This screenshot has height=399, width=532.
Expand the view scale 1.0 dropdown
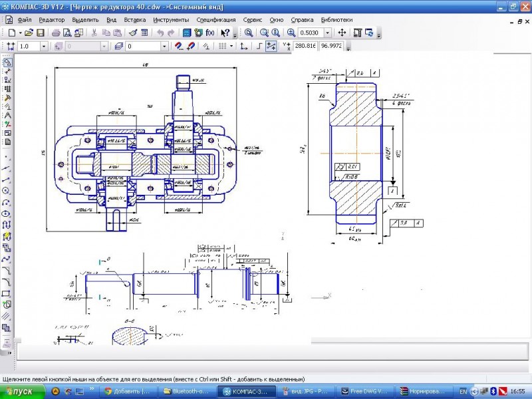click(44, 47)
